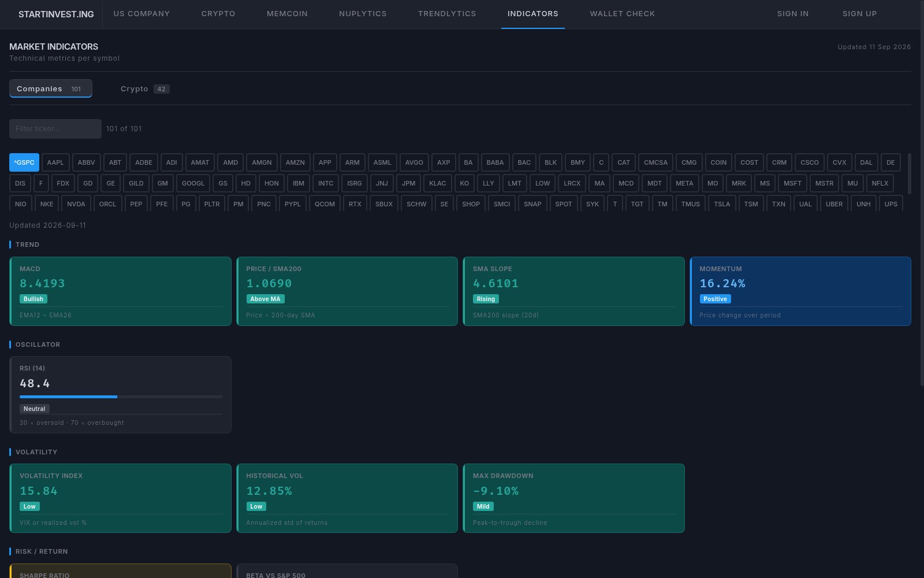This screenshot has height=578, width=924.
Task: Click the Rising badge
Action: tap(486, 299)
